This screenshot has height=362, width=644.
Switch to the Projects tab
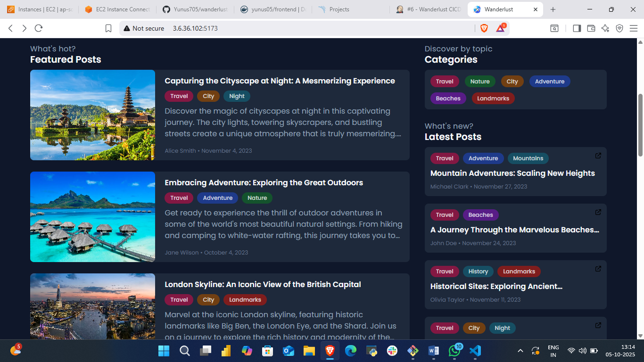(x=339, y=9)
